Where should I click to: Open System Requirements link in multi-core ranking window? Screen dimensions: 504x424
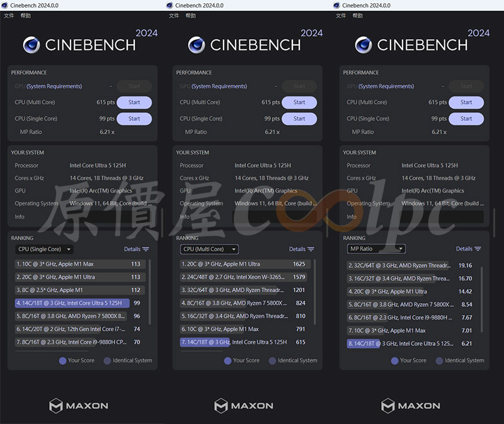point(219,86)
